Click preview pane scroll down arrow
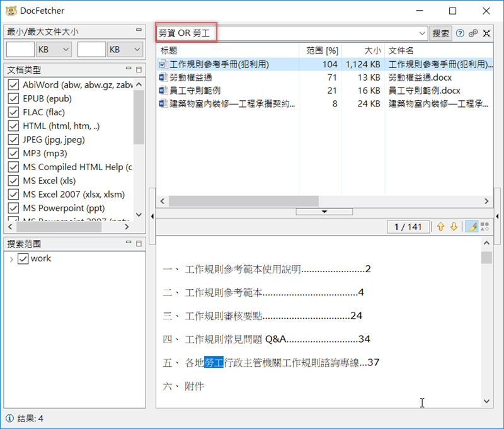Image resolution: width=504 pixels, height=429 pixels. click(x=486, y=401)
